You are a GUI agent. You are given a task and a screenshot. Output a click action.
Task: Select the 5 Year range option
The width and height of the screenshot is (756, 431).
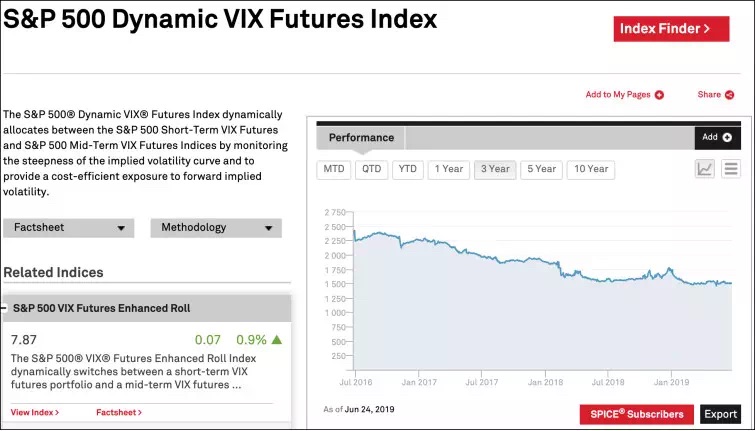pyautogui.click(x=541, y=169)
